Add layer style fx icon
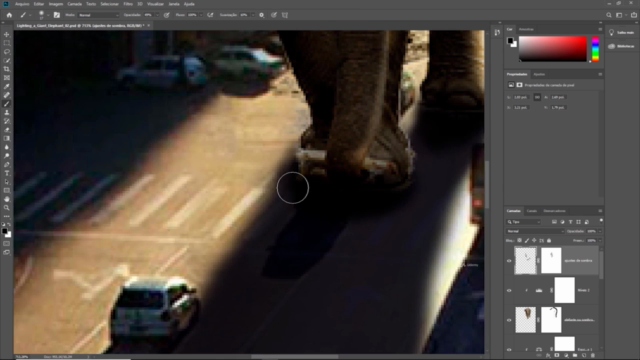 548,356
